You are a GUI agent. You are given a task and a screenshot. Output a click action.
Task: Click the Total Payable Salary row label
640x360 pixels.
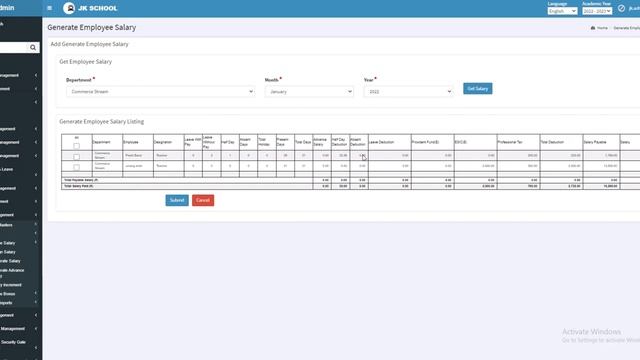[x=81, y=180]
